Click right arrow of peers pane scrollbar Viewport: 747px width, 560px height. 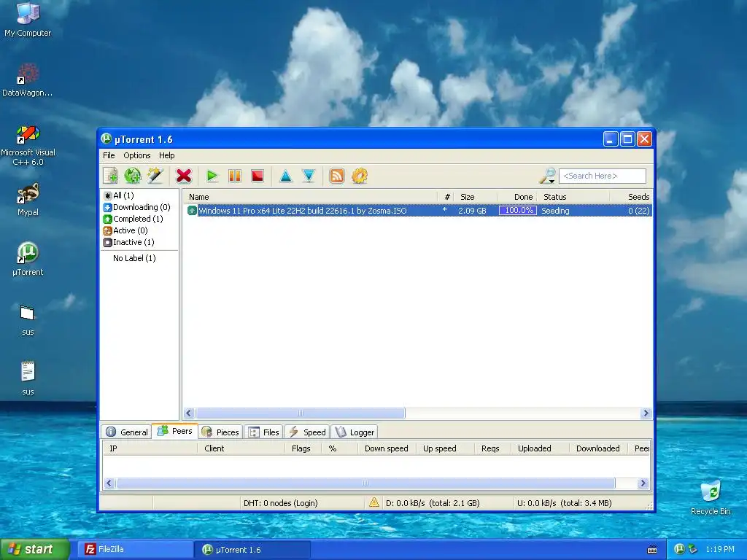[x=643, y=483]
